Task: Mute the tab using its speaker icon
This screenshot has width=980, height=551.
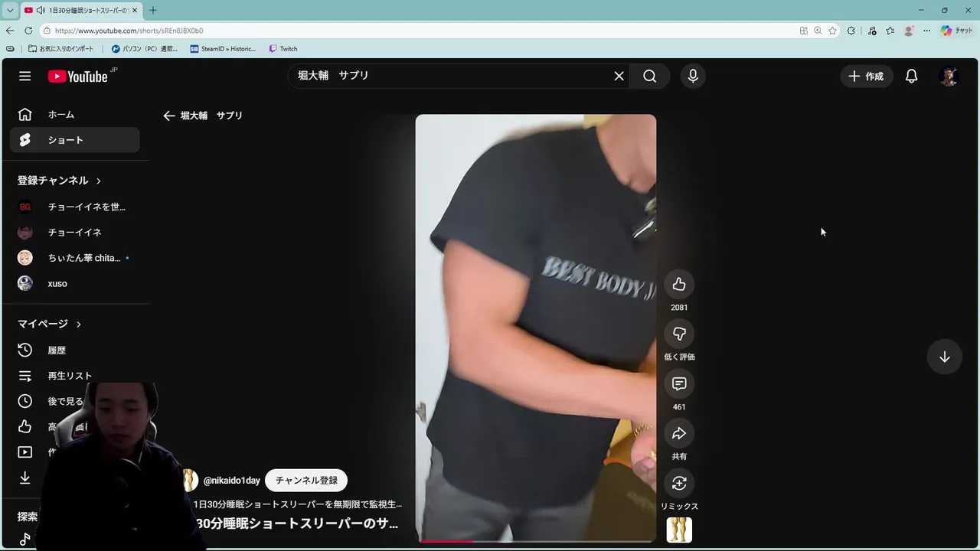Action: pyautogui.click(x=40, y=10)
